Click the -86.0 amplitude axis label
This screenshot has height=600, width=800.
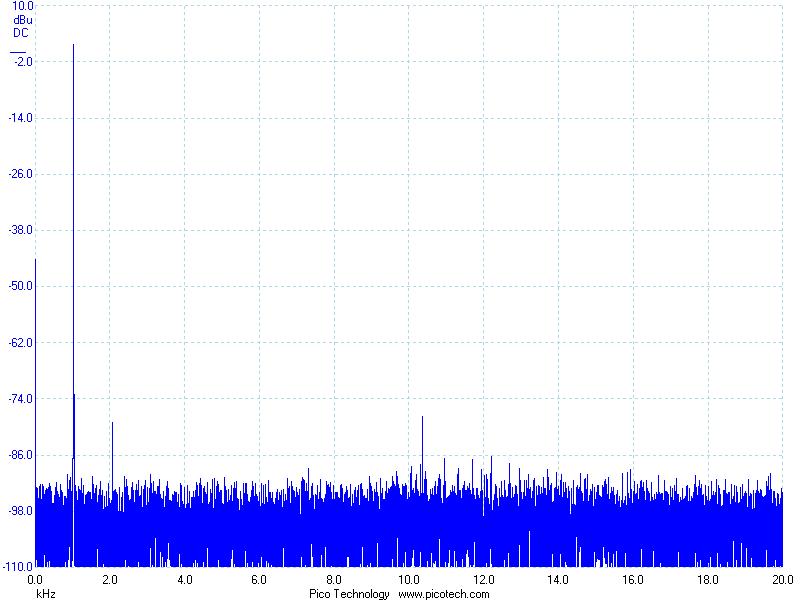[x=20, y=455]
